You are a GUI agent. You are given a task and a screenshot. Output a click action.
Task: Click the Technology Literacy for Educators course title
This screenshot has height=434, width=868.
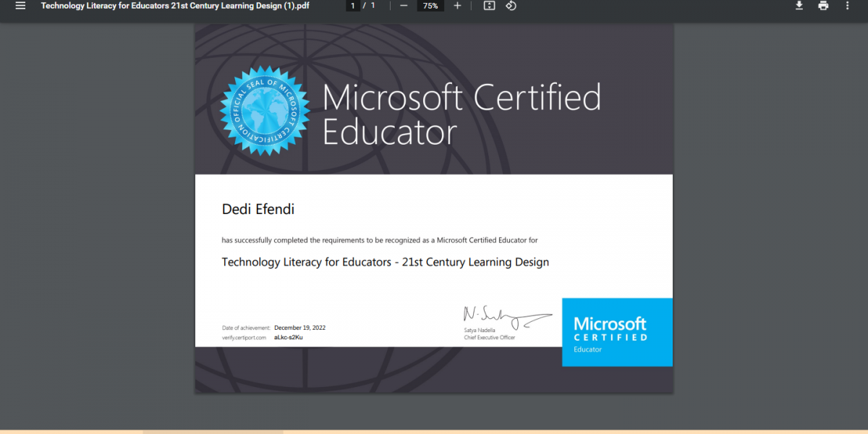pyautogui.click(x=385, y=262)
